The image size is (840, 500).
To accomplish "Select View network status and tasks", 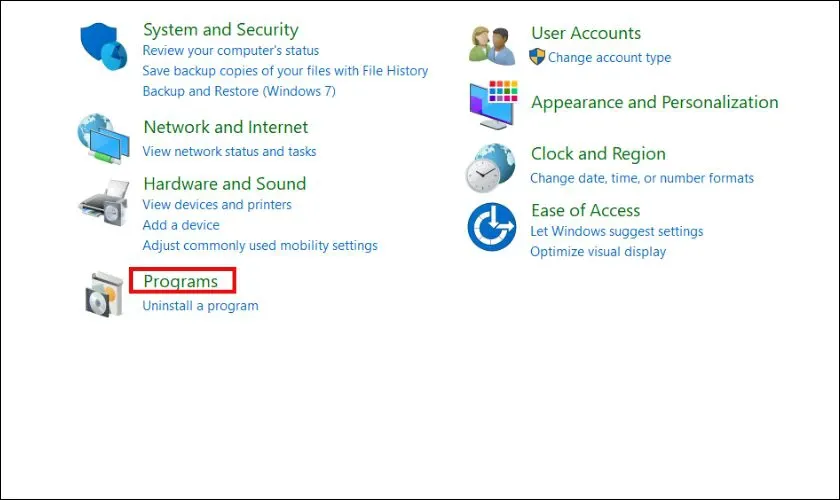I will point(229,151).
